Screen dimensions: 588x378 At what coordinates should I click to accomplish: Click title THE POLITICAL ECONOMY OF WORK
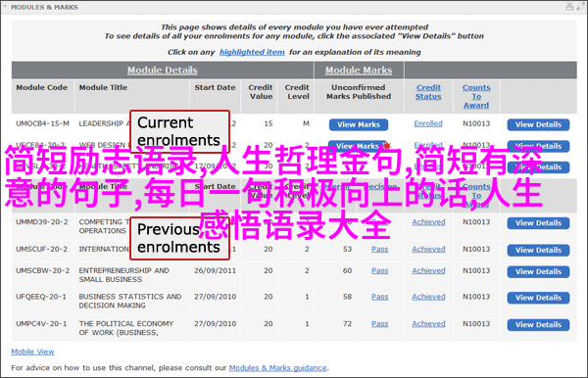tap(126, 328)
